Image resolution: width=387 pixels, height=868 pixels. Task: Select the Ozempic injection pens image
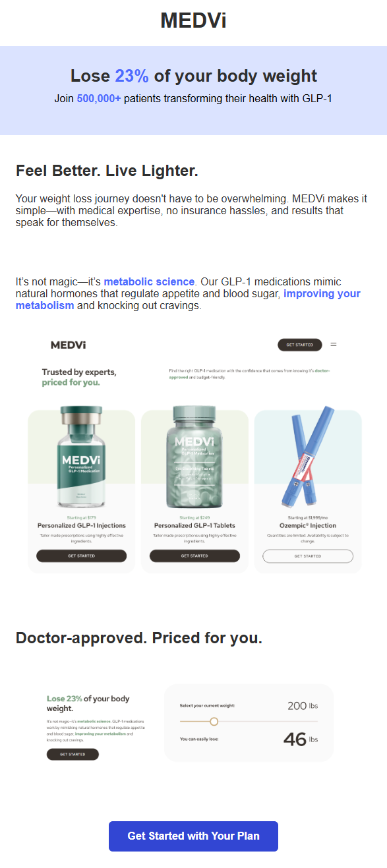tap(308, 456)
